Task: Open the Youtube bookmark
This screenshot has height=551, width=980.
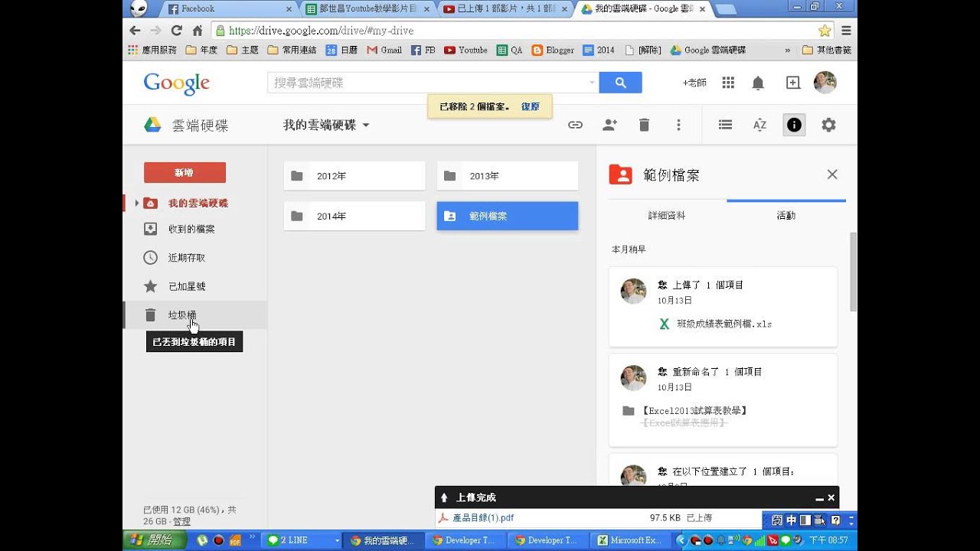Action: point(465,50)
